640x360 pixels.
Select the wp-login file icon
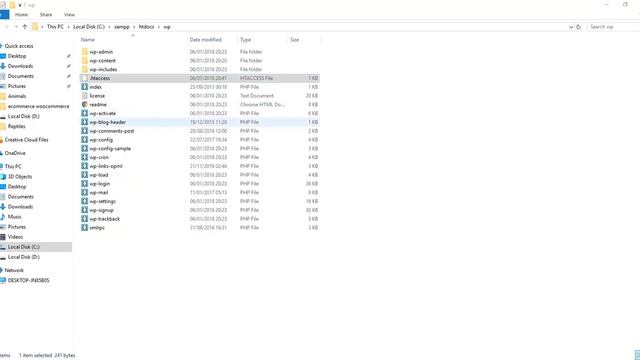(84, 184)
